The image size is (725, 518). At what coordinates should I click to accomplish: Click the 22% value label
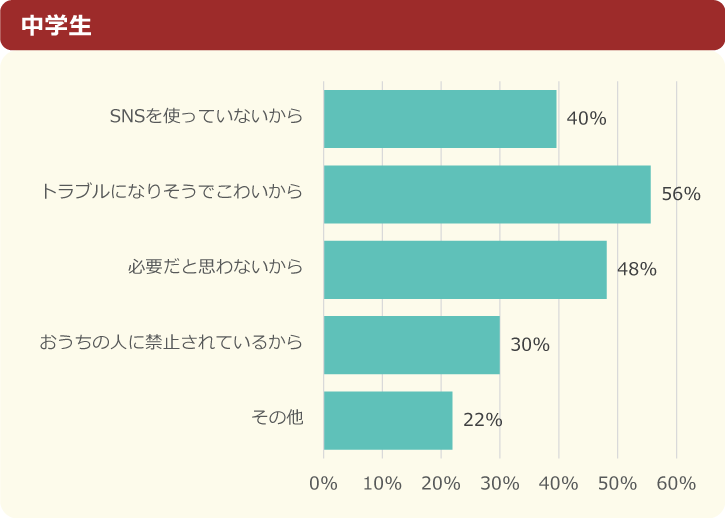pos(482,420)
